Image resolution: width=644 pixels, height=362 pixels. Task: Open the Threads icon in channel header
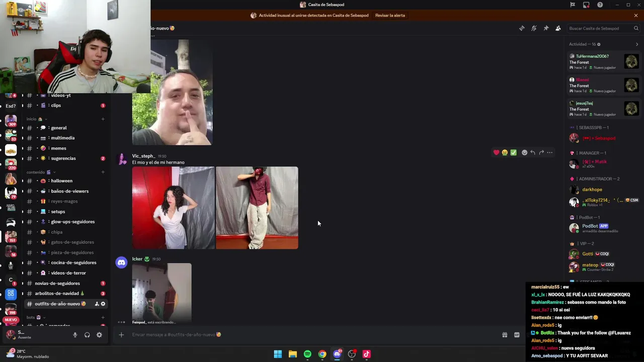coord(522,28)
